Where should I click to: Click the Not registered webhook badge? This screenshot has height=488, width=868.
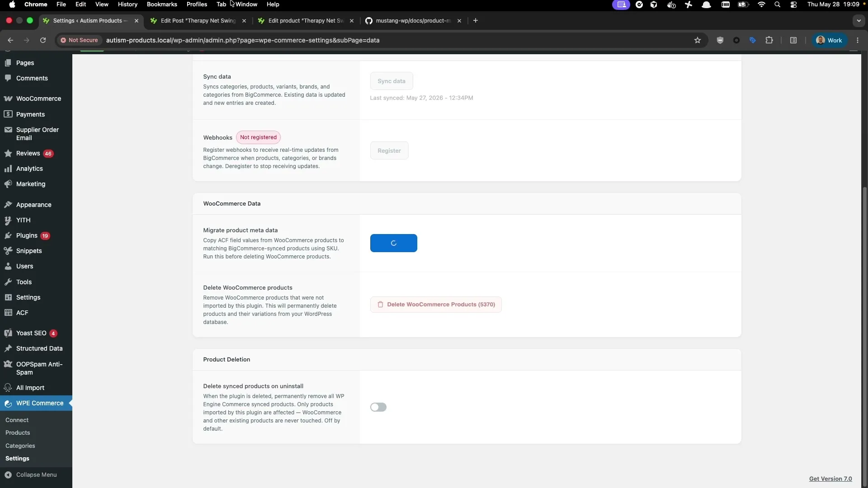pyautogui.click(x=258, y=137)
